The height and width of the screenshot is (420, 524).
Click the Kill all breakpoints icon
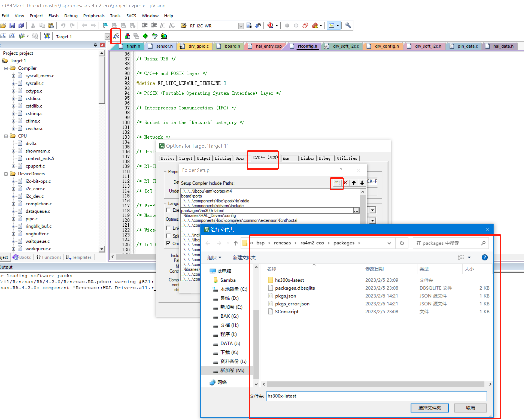tap(315, 25)
